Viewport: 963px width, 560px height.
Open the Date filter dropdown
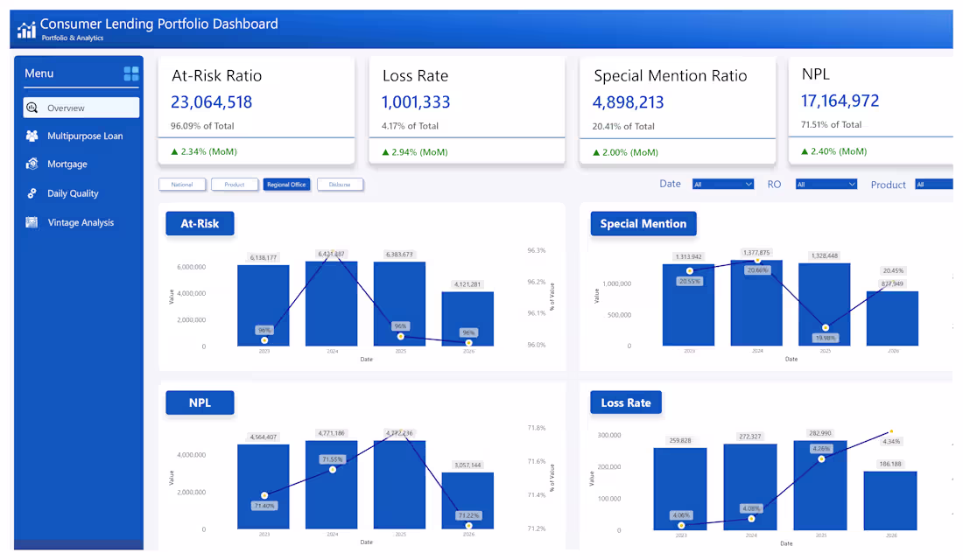tap(723, 185)
